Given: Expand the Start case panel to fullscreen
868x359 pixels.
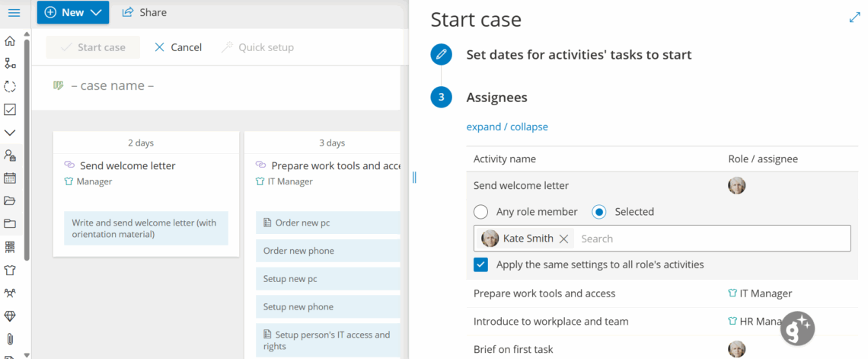Looking at the screenshot, I should pyautogui.click(x=854, y=18).
